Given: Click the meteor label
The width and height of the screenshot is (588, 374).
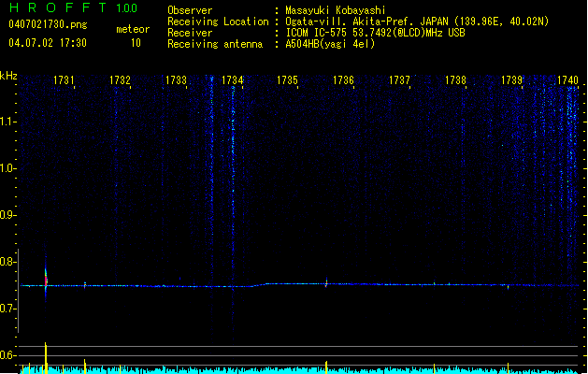Looking at the screenshot, I should coord(133,29).
